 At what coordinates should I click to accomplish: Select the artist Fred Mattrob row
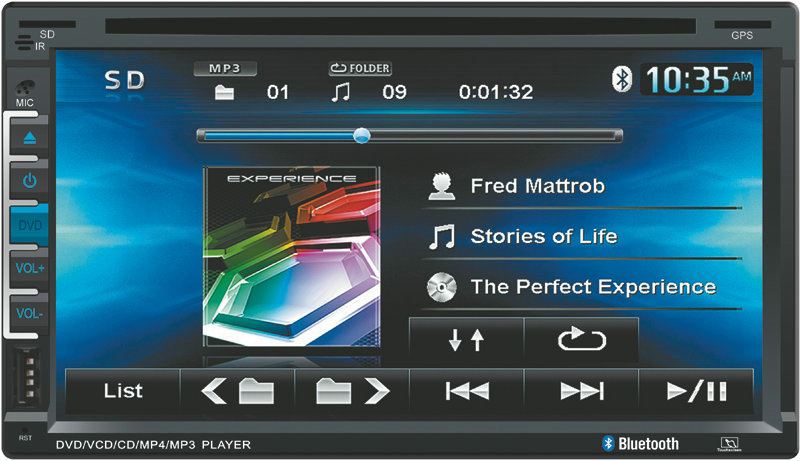(x=580, y=187)
